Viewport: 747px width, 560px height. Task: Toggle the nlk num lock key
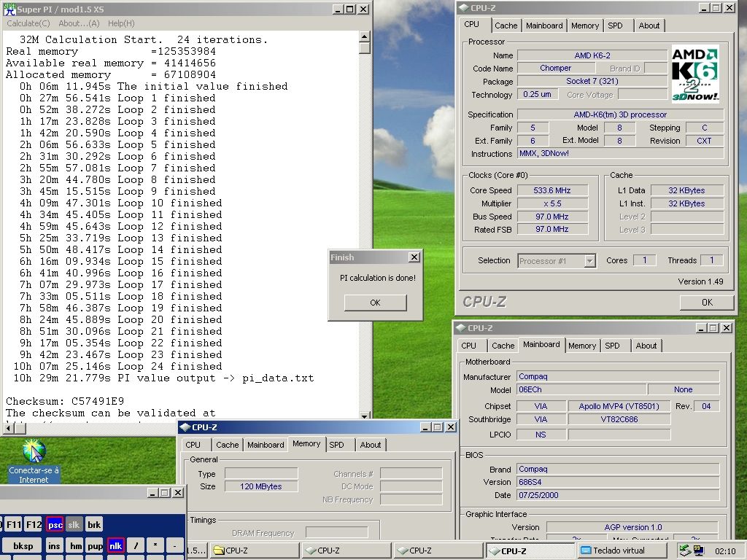coord(116,545)
